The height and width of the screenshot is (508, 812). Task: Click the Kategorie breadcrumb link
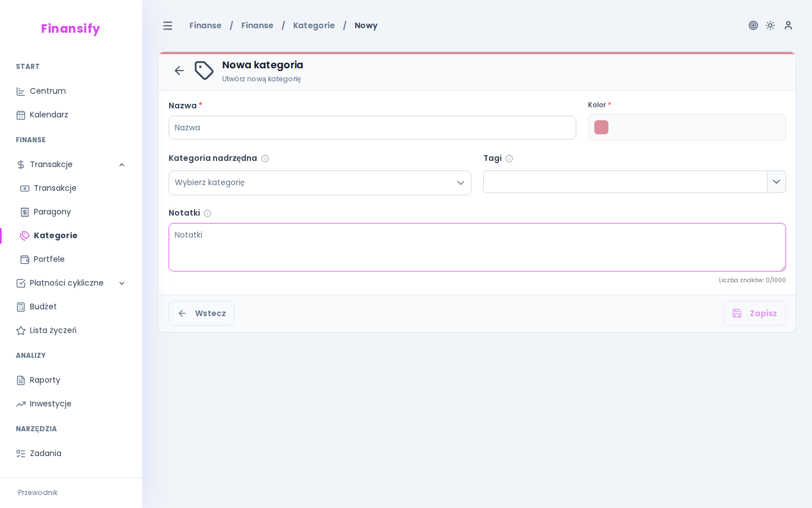coord(314,25)
